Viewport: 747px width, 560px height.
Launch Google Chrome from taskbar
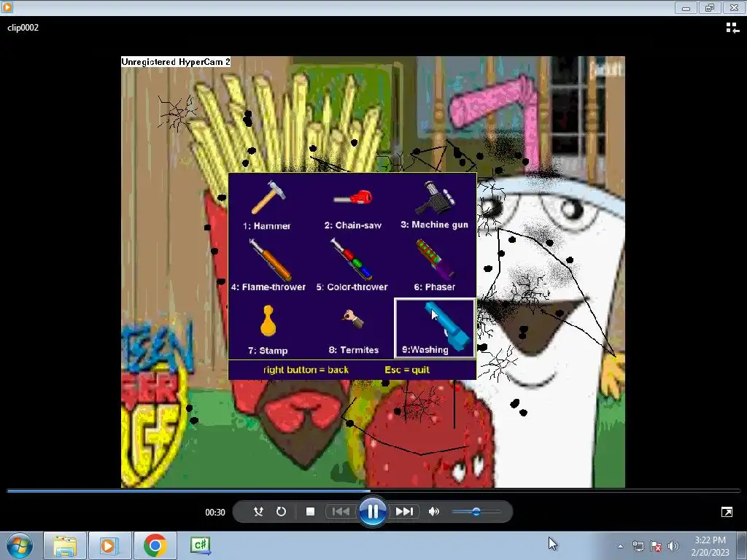click(x=155, y=545)
